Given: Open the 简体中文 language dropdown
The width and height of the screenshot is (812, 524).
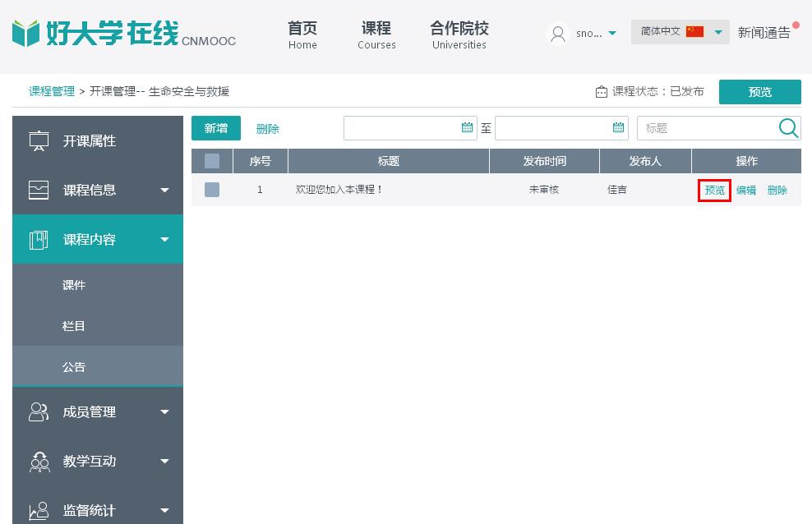Looking at the screenshot, I should click(x=680, y=32).
